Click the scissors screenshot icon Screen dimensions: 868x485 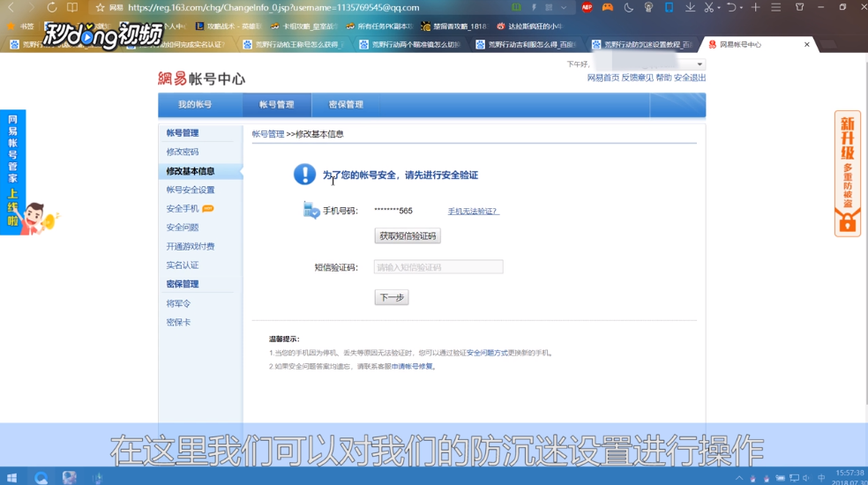708,7
